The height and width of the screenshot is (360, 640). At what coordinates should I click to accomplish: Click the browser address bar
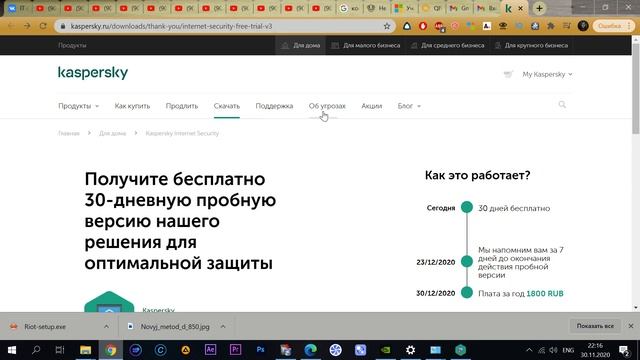(x=226, y=26)
